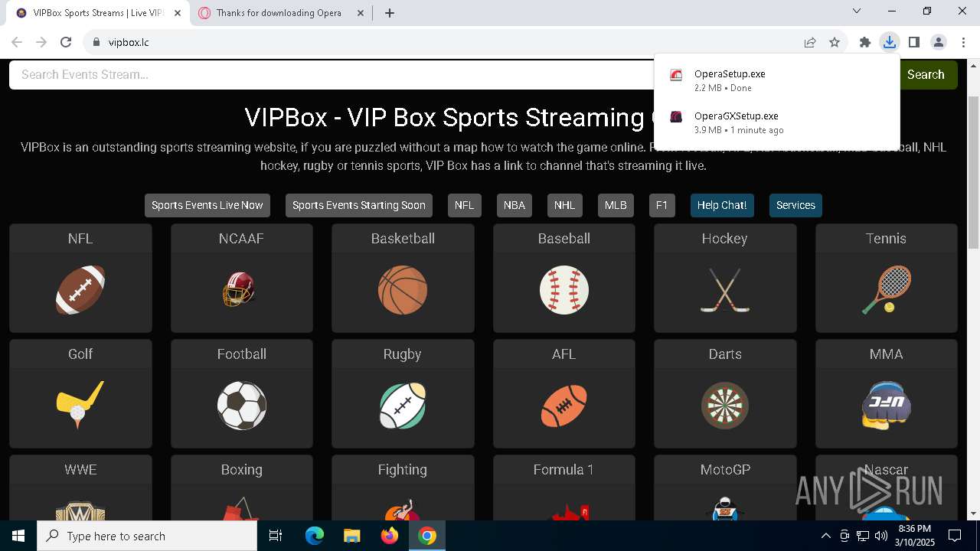The image size is (980, 551).
Task: Open the Windows Start menu
Action: tap(18, 536)
